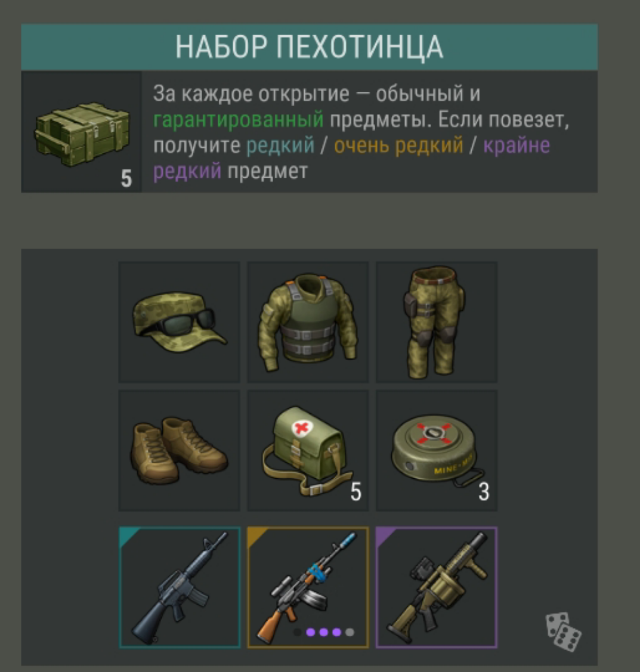Select the camo jacket with armor vest
This screenshot has width=640, height=672.
[308, 322]
